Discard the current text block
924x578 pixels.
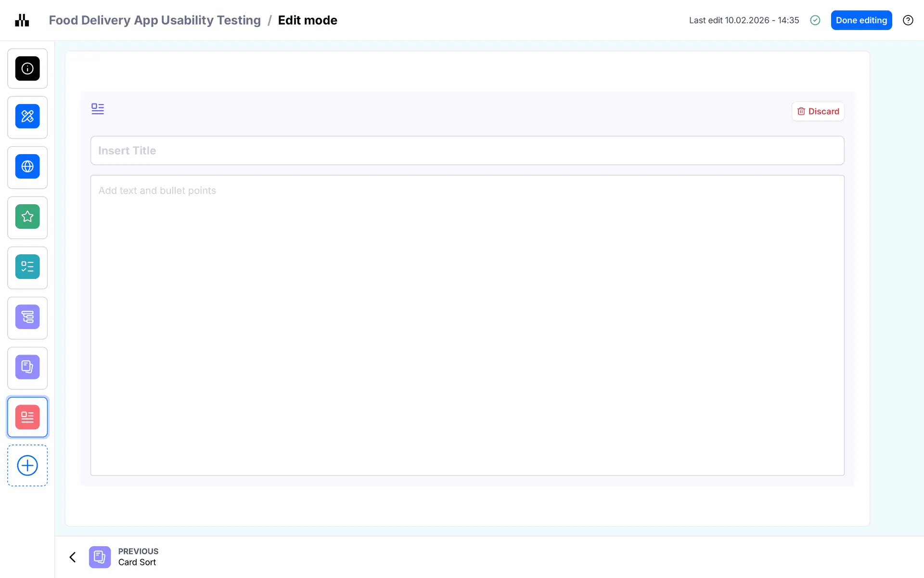tap(818, 111)
